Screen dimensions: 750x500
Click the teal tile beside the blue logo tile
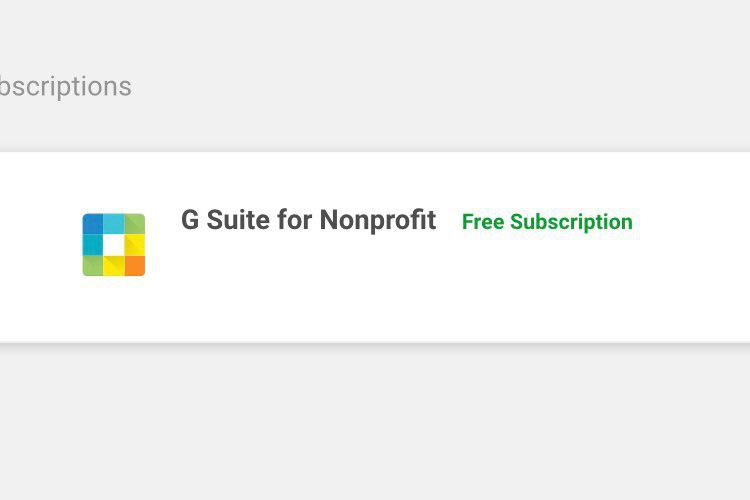click(x=113, y=223)
